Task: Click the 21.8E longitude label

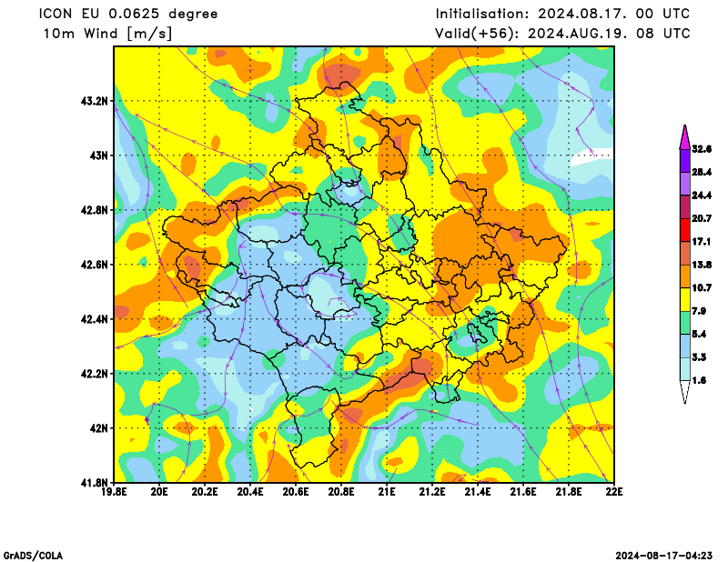Action: coord(569,491)
